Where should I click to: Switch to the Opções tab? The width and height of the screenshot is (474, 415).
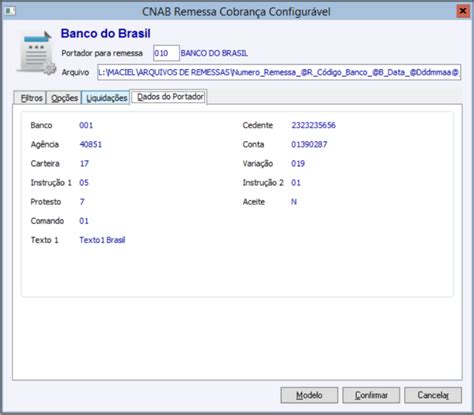[64, 98]
